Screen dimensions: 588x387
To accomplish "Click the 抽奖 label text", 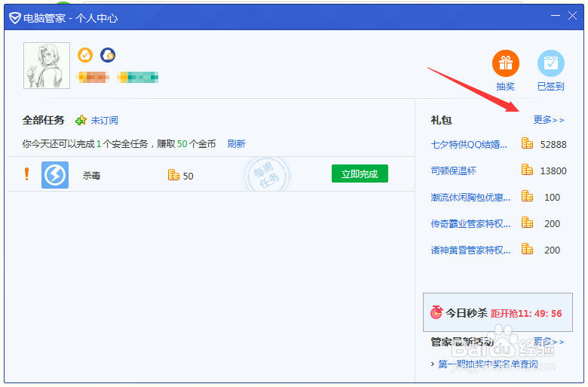I will pyautogui.click(x=506, y=87).
